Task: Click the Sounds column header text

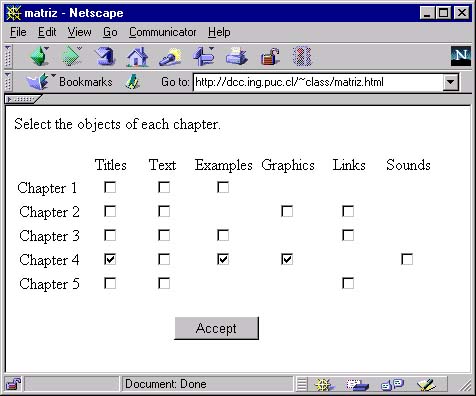Action: click(x=408, y=165)
